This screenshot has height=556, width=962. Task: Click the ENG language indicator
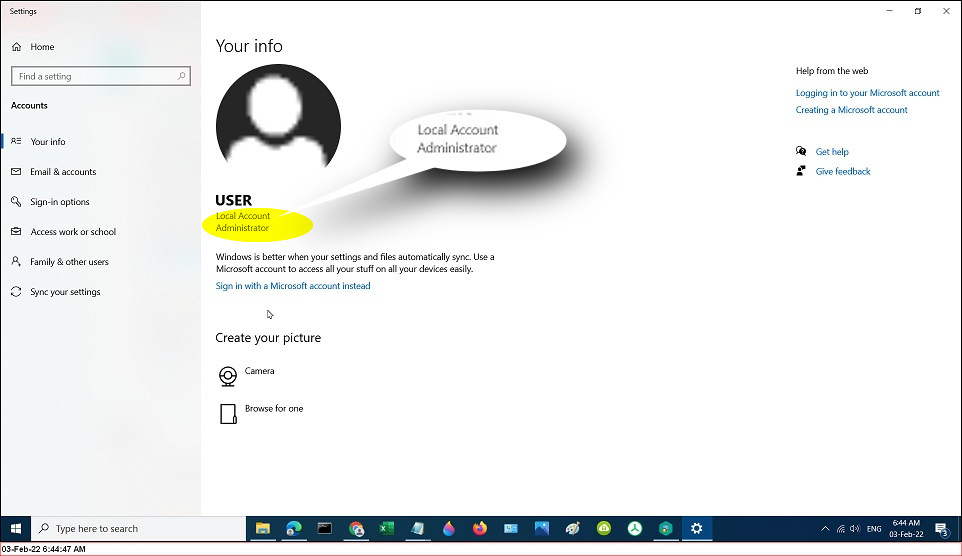click(x=874, y=528)
